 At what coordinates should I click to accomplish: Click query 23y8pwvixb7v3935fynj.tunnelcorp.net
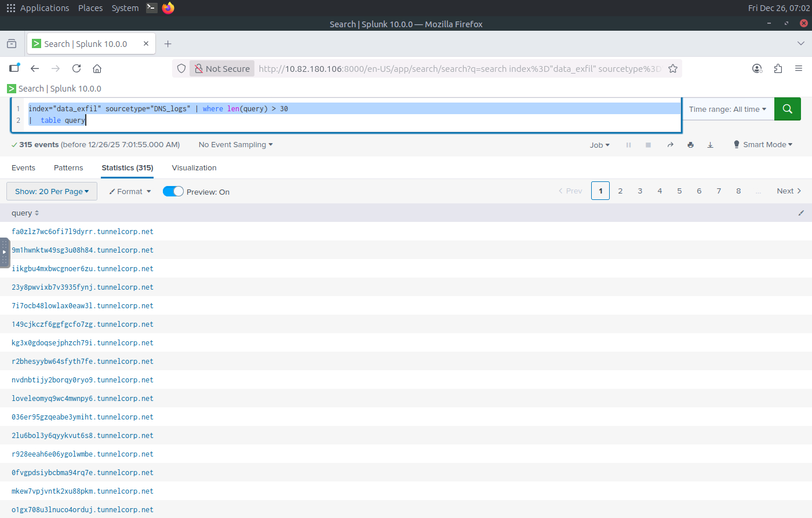click(x=82, y=287)
